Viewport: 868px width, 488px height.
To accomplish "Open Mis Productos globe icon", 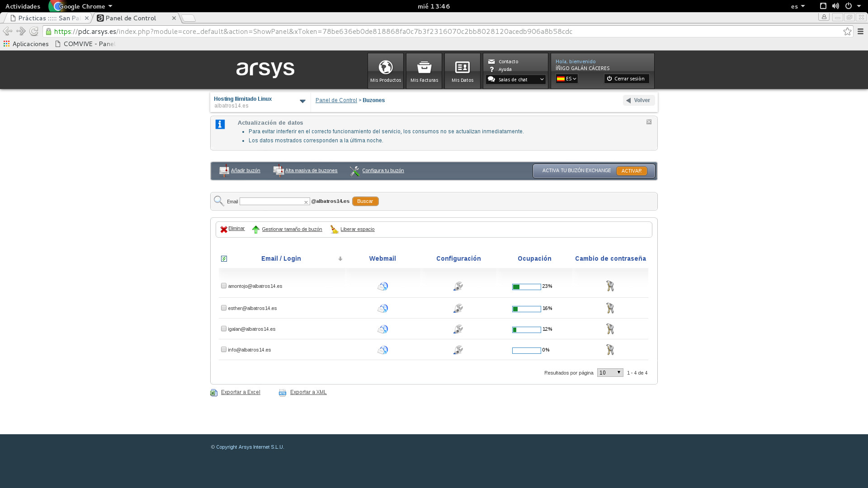I will pos(385,68).
